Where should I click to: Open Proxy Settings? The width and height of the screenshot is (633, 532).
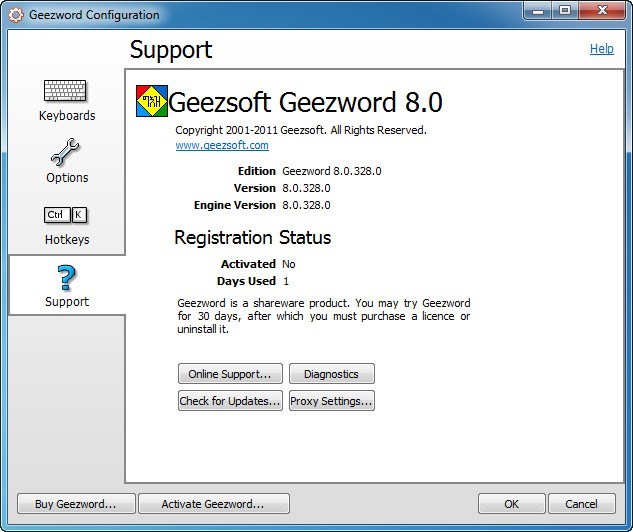click(332, 401)
